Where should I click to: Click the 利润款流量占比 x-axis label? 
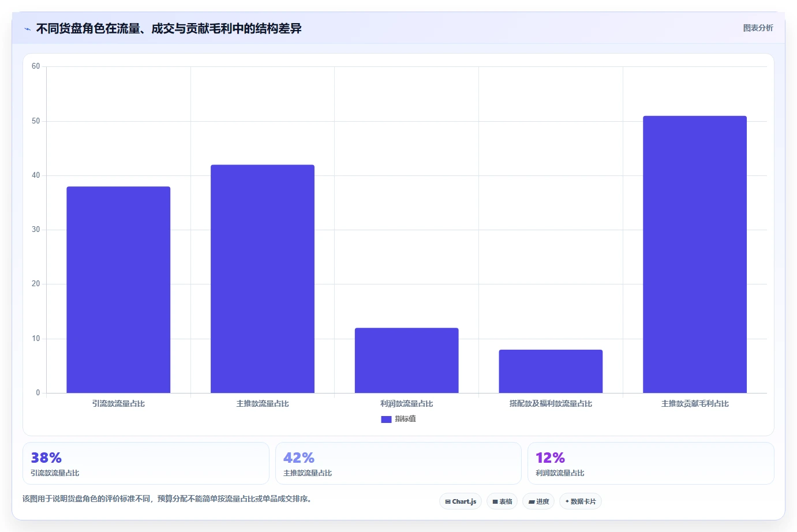(x=407, y=404)
